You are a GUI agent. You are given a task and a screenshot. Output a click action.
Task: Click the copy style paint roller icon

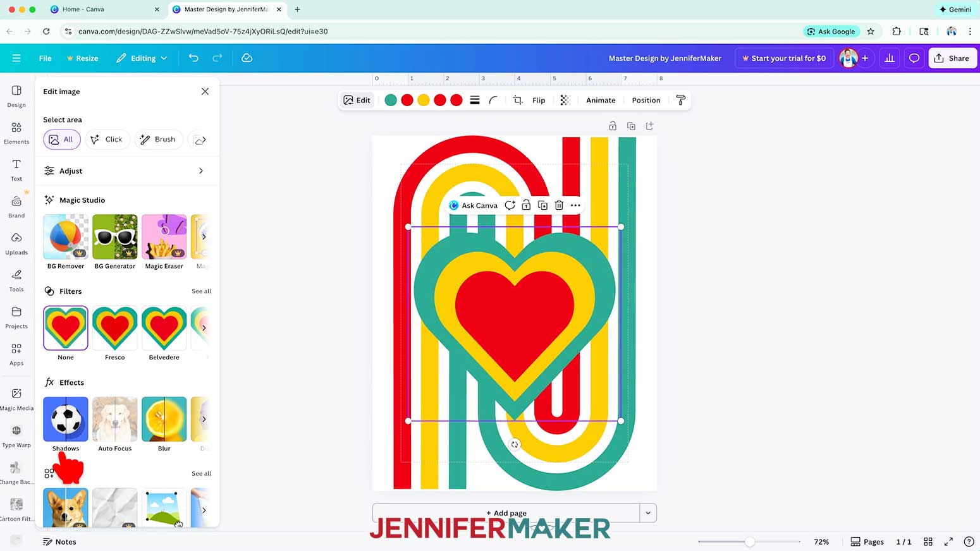pyautogui.click(x=681, y=100)
